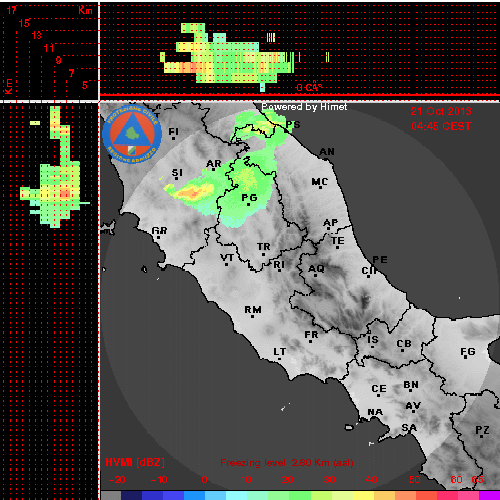Click the 'PZ' city label
Image resolution: width=500 pixels, height=500 pixels.
482,430
